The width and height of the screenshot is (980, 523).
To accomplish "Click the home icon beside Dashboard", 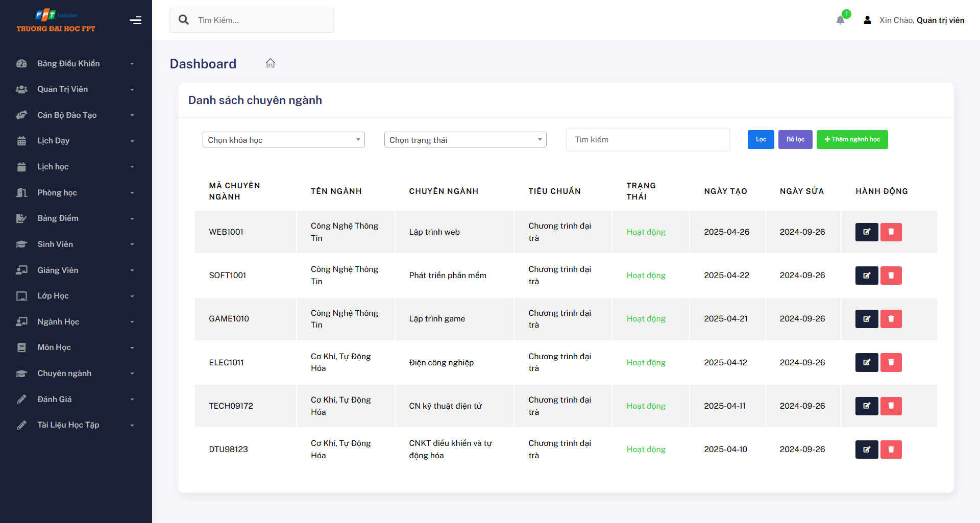I will click(x=271, y=63).
